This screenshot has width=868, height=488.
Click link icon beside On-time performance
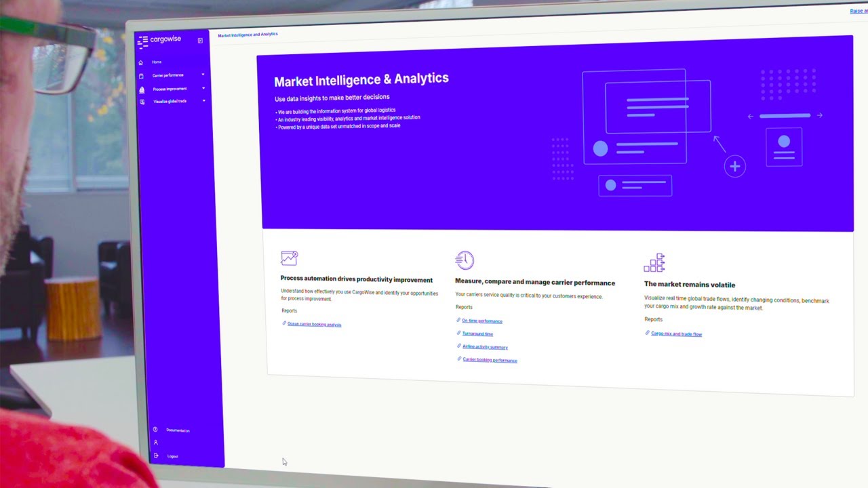click(x=458, y=320)
